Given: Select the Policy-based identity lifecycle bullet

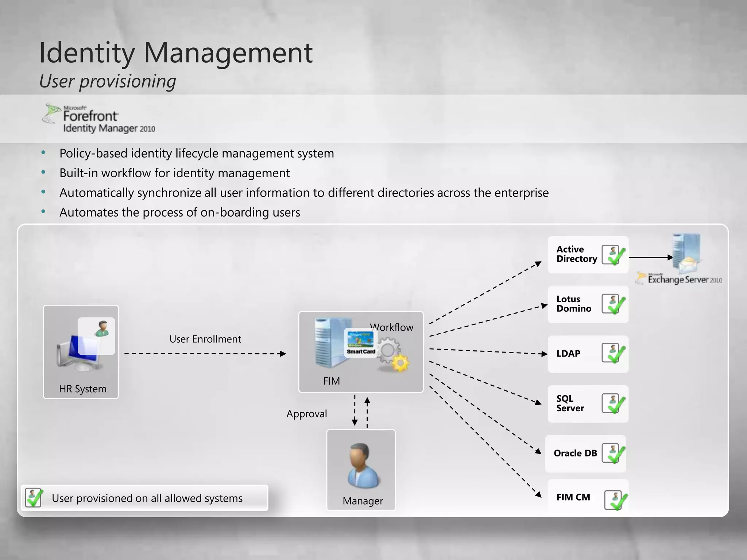Looking at the screenshot, I should tap(197, 153).
